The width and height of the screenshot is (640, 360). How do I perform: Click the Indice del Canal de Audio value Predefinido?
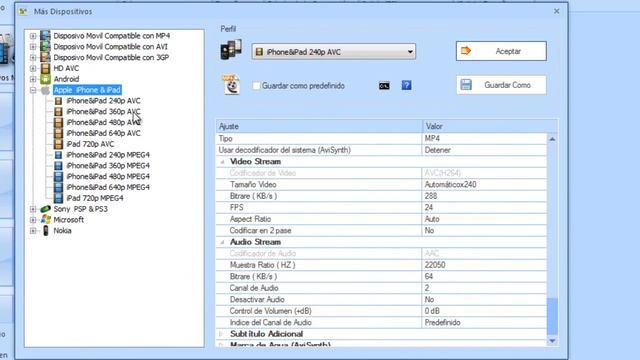pyautogui.click(x=442, y=322)
